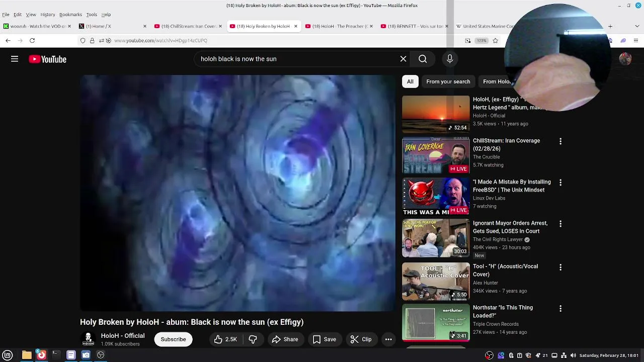Viewport: 644px width, 362px height.
Task: Open Linux Mint start menu
Action: pyautogui.click(x=8, y=355)
